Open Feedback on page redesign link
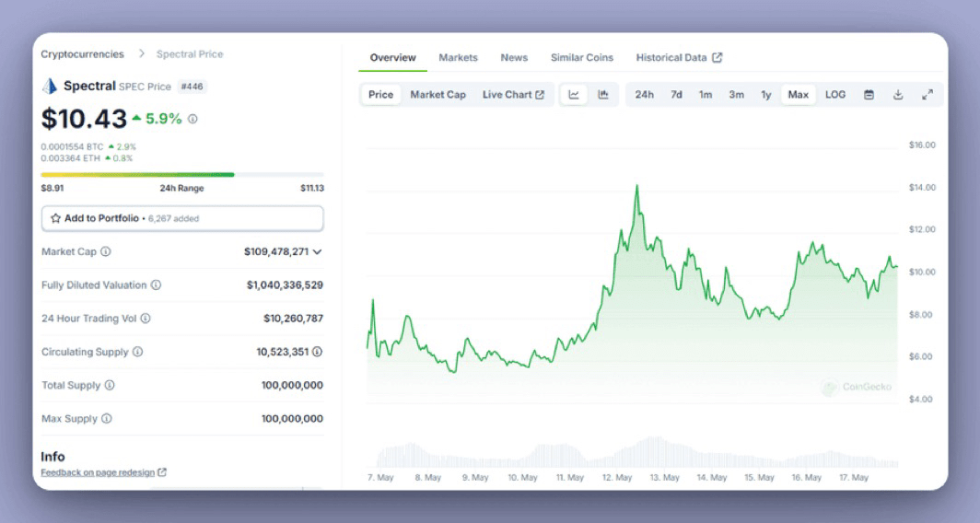The image size is (980, 523). (x=98, y=472)
